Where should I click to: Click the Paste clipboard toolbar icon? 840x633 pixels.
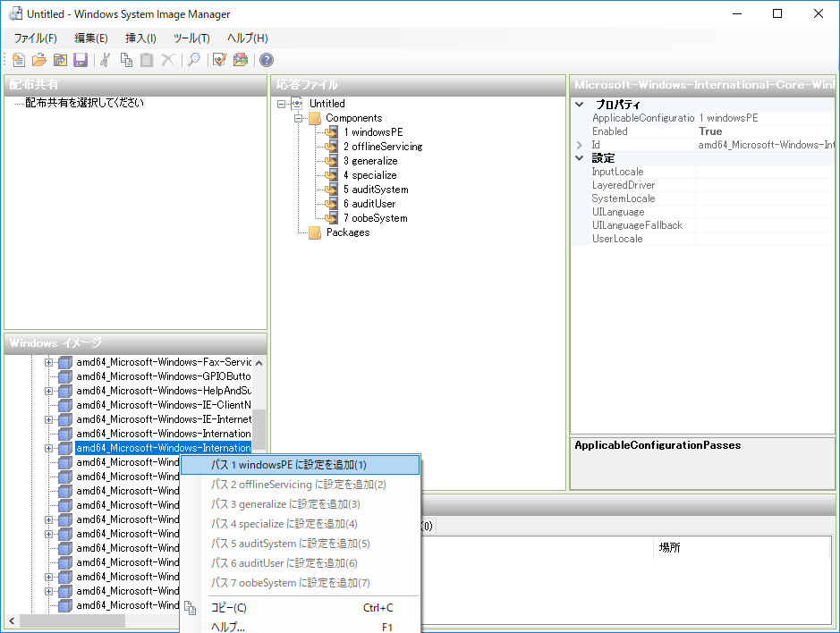[147, 60]
